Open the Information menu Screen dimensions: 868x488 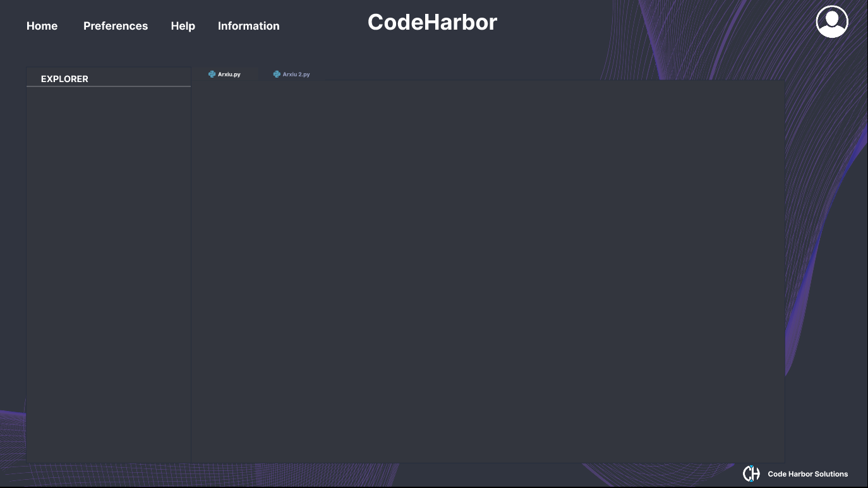tap(248, 26)
